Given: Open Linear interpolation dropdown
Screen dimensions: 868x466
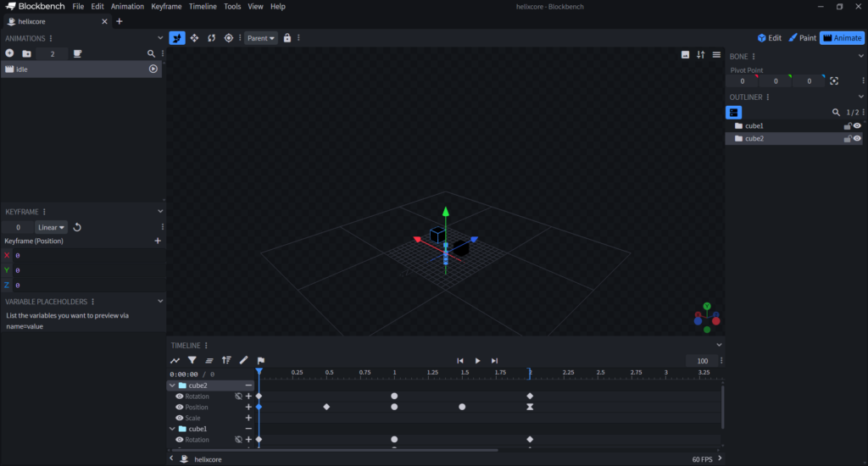Looking at the screenshot, I should click(51, 227).
